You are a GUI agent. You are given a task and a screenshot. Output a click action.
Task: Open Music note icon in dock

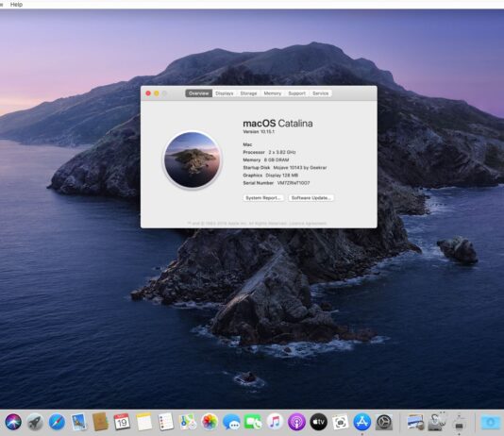(275, 422)
